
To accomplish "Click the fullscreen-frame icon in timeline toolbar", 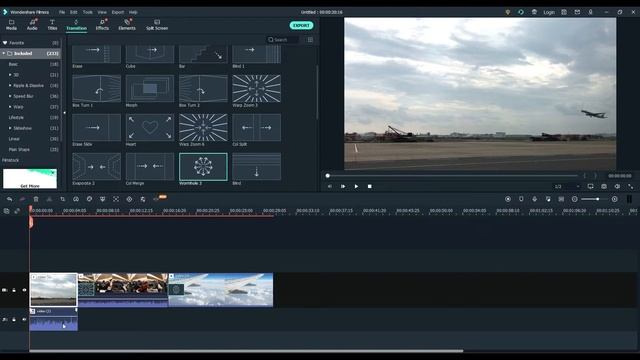I will pyautogui.click(x=116, y=199).
